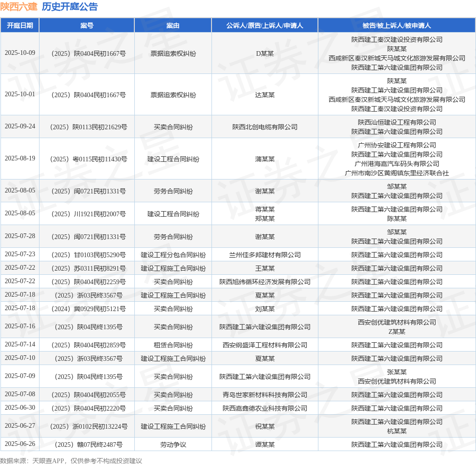Click plaintiff 青岛世家新材料科技有限公司
This screenshot has width=476, height=465.
point(264,395)
